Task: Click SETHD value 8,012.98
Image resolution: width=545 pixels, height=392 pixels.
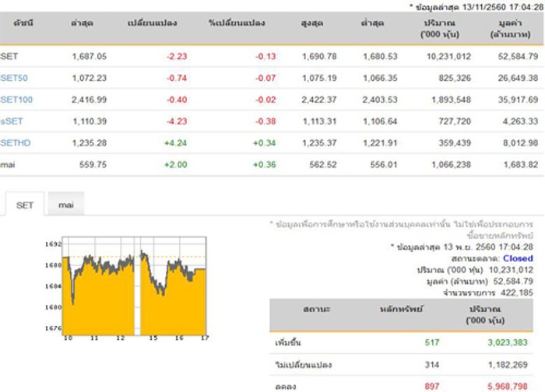Action: pyautogui.click(x=520, y=142)
